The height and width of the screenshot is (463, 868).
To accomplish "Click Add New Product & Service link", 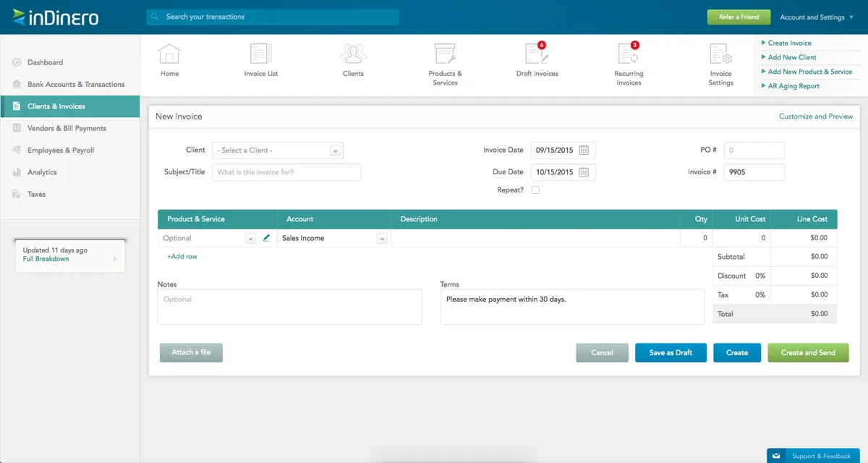I will pyautogui.click(x=810, y=72).
